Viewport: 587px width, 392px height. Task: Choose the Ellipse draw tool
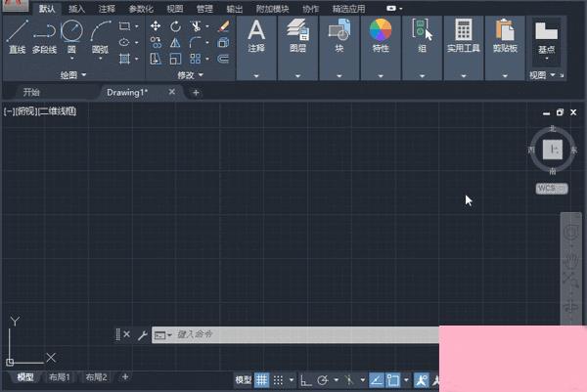click(x=124, y=42)
